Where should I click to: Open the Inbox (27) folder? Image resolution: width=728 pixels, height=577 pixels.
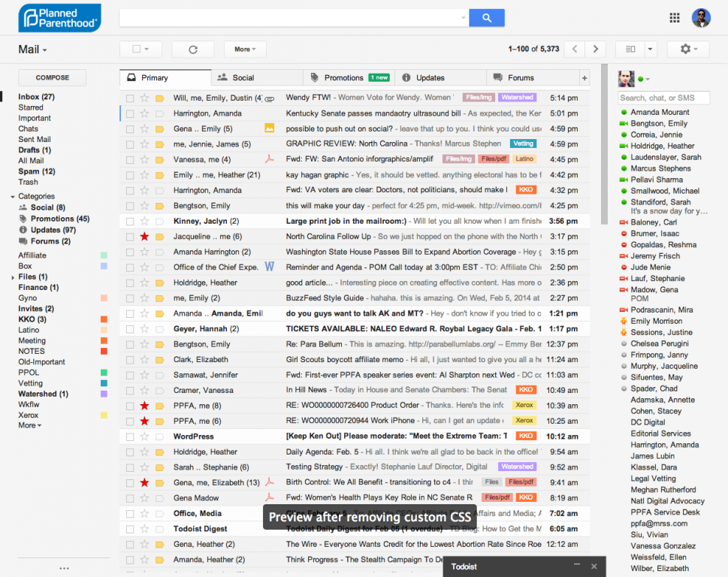[36, 97]
